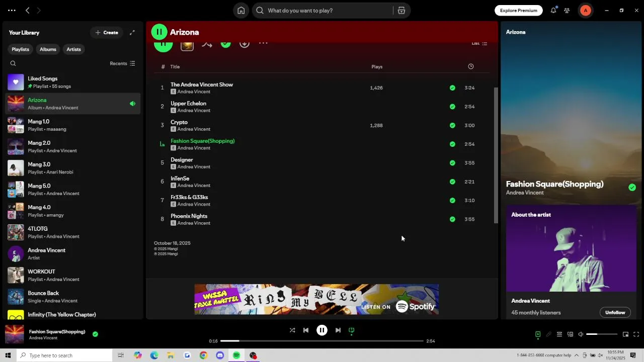644x362 pixels.
Task: Download the Arizona album
Action: click(245, 44)
